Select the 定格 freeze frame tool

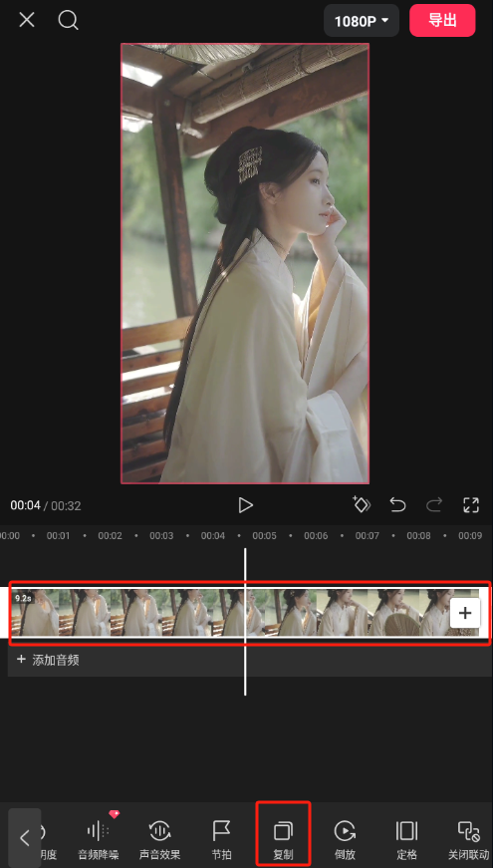[x=406, y=839]
